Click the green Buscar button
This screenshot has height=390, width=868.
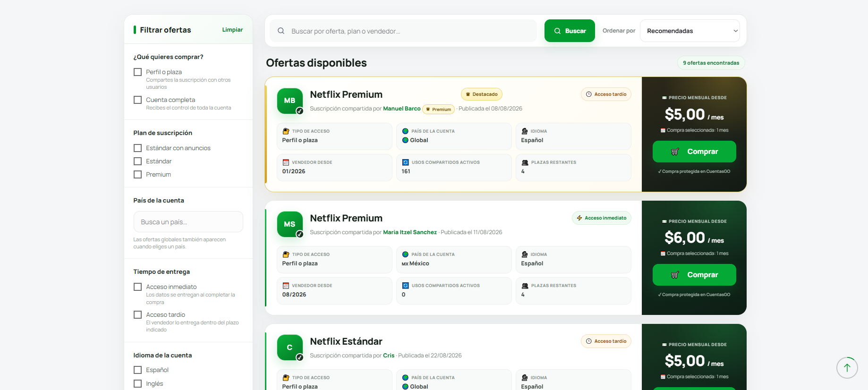[570, 31]
